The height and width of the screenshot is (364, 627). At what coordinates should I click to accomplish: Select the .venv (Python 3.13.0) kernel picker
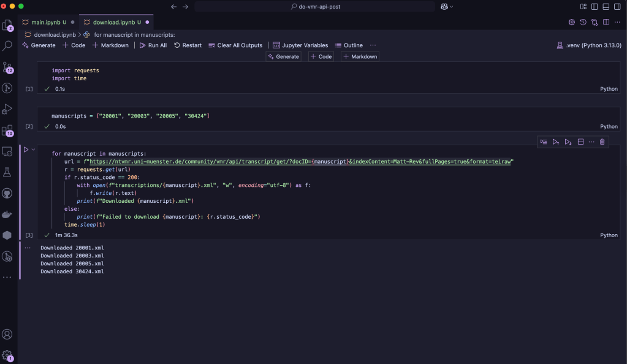[588, 45]
